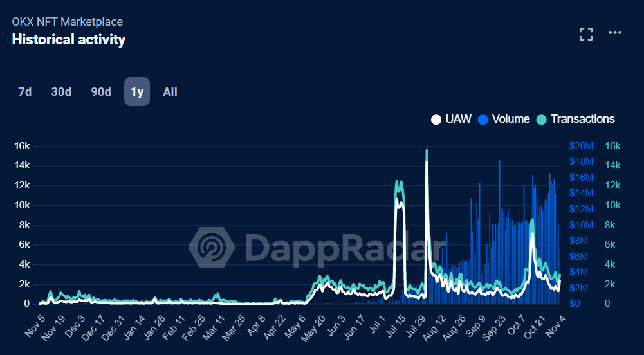Toggle the Transactions series label in legend
This screenshot has width=644, height=355.
[x=582, y=119]
